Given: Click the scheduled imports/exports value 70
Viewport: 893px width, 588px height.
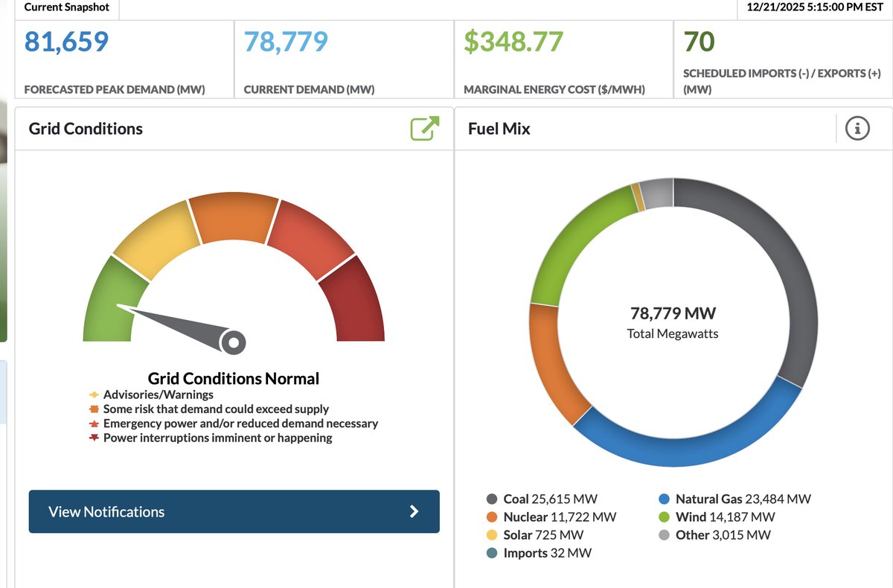Looking at the screenshot, I should point(699,41).
